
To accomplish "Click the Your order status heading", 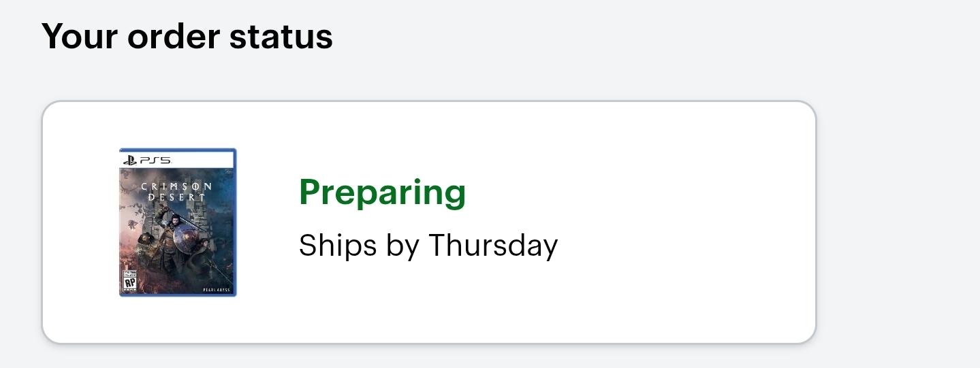I will point(187,36).
